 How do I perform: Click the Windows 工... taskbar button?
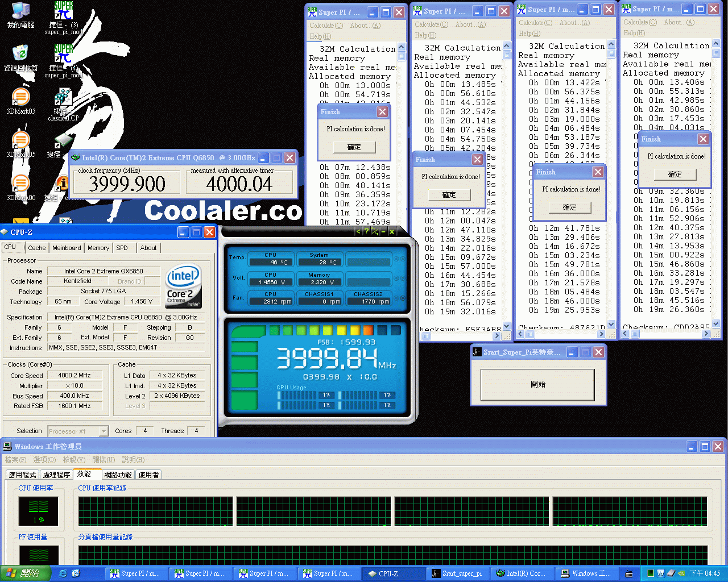tap(587, 573)
